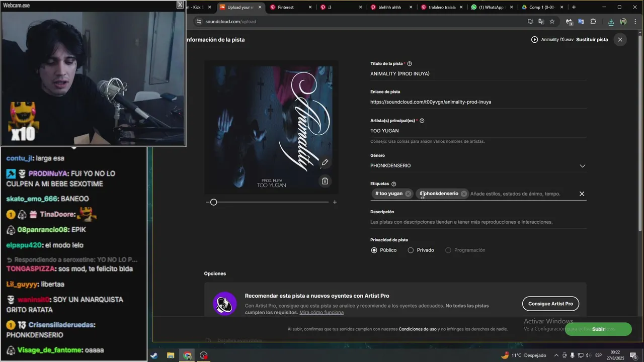Image resolution: width=644 pixels, height=362 pixels.
Task: Close the Upload SoundCloud tab
Action: click(260, 7)
